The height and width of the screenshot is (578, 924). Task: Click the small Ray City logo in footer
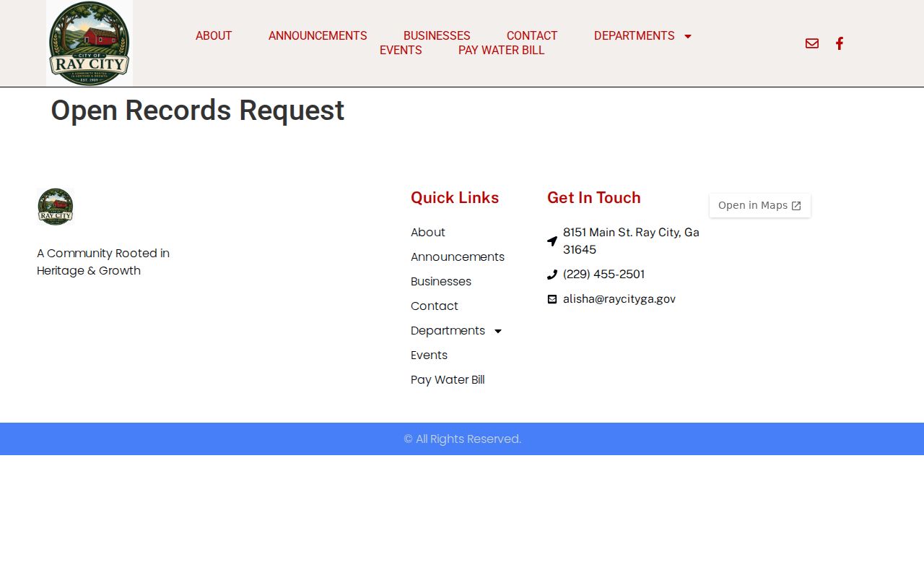56,207
